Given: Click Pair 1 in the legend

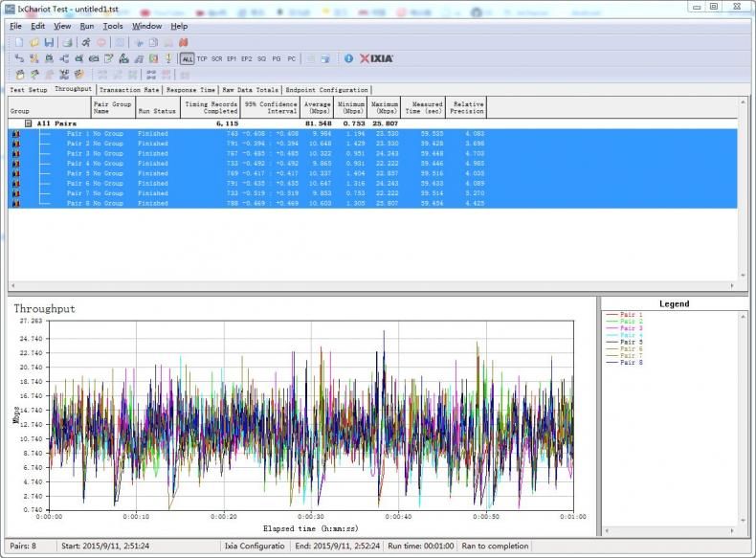Looking at the screenshot, I should (624, 315).
